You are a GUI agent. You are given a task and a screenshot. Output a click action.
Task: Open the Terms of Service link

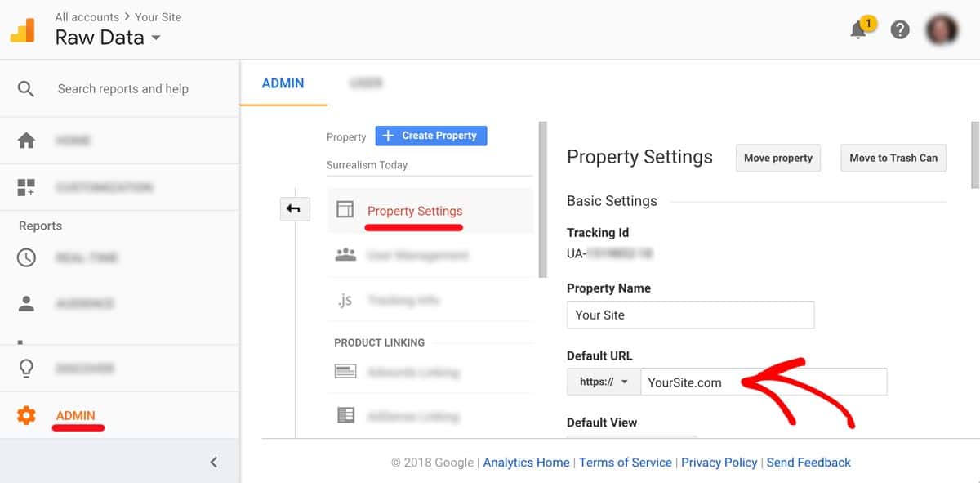[626, 462]
